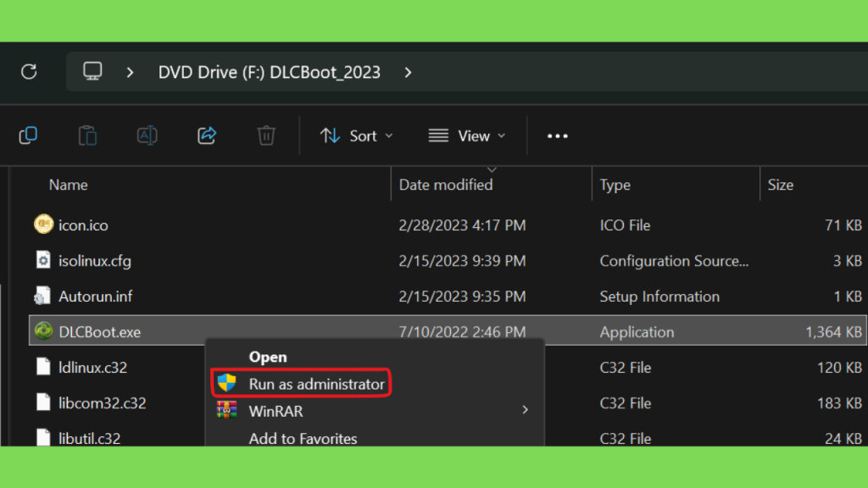Click the date 2/28/2023 4:17 PM

coord(462,225)
